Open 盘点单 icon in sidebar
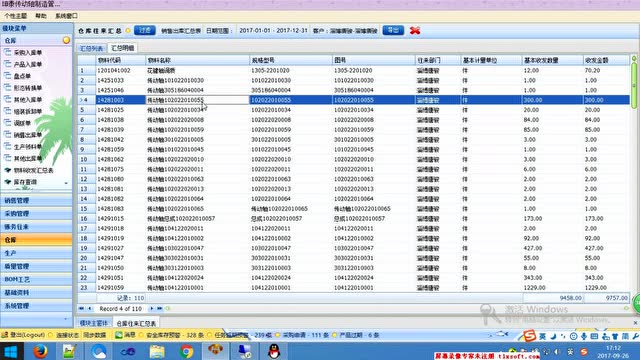This screenshot has width=640, height=360. coord(7,76)
